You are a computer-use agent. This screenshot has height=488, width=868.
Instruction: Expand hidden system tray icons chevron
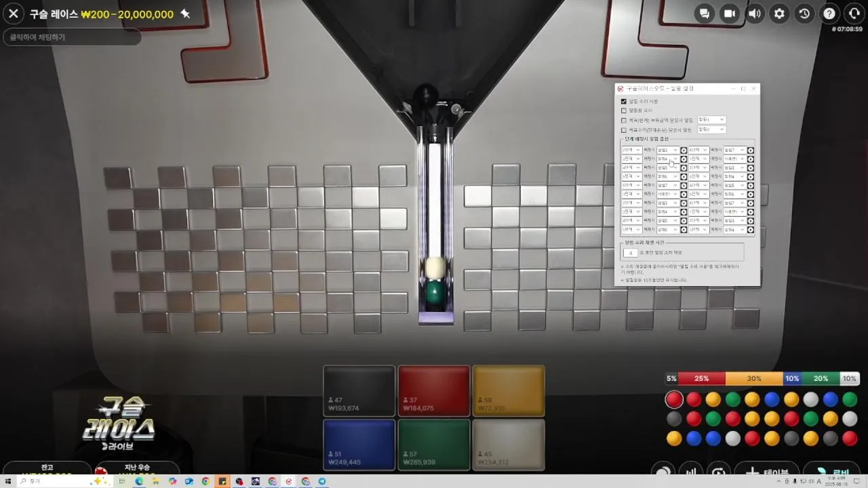pos(778,481)
